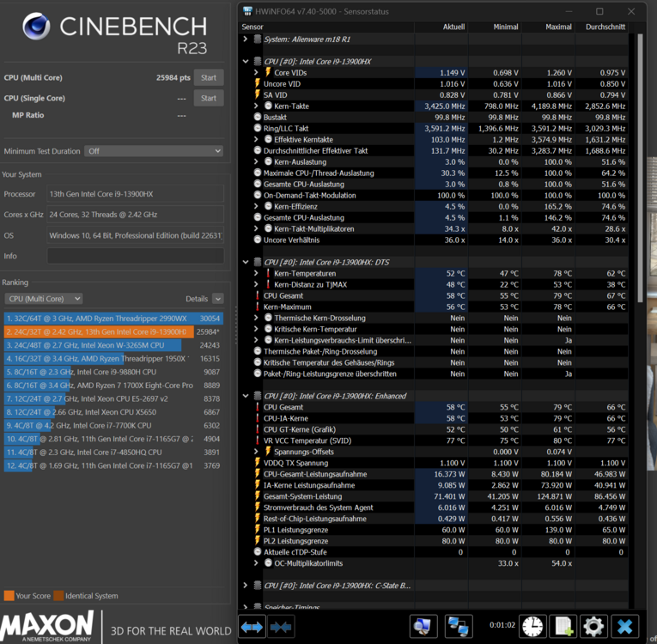Click the shrink columns inward arrows icon
657x644 pixels.
click(x=281, y=627)
